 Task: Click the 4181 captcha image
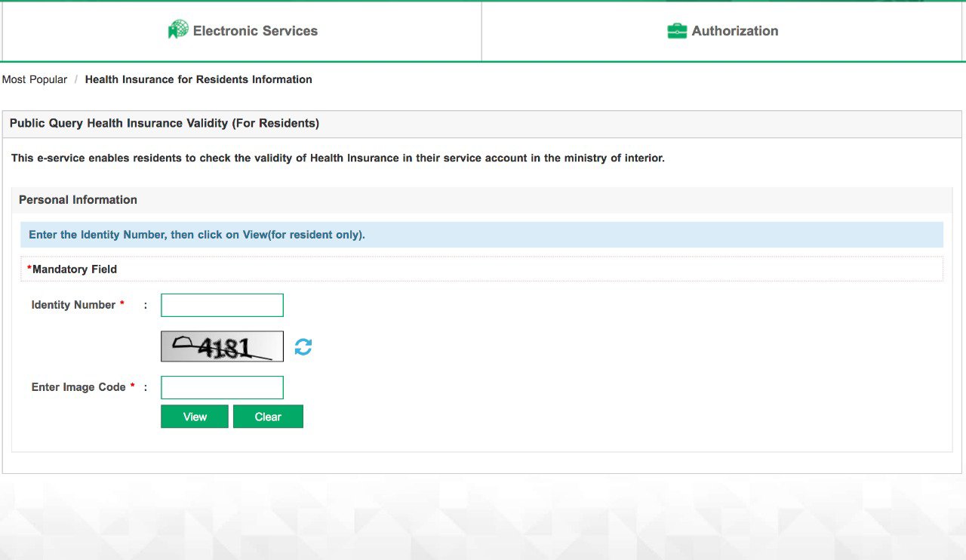coord(222,346)
